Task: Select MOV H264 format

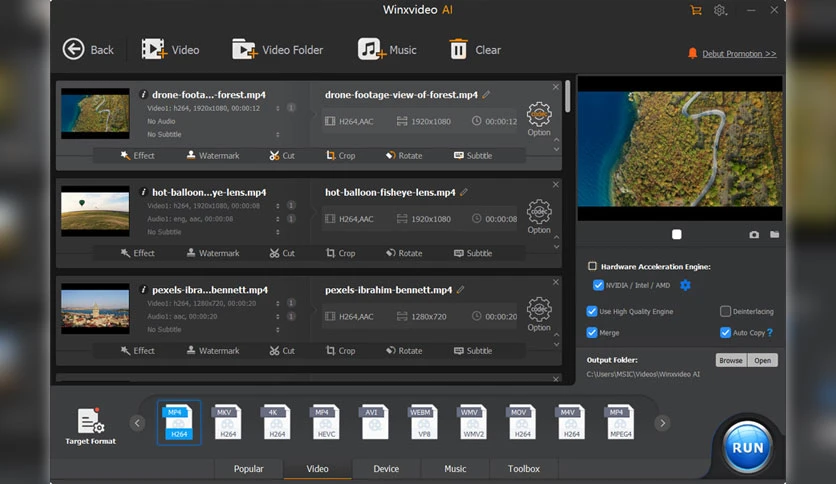Action: (x=522, y=422)
